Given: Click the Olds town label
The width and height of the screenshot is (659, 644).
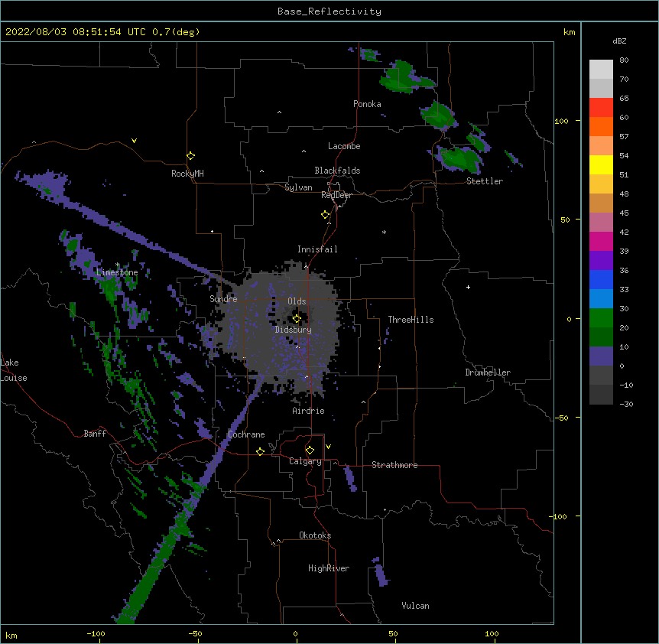Looking at the screenshot, I should click(x=297, y=301).
